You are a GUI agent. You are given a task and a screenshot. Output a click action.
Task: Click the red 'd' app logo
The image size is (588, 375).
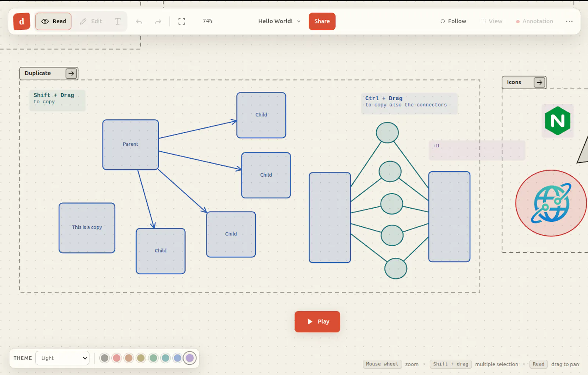tap(22, 21)
